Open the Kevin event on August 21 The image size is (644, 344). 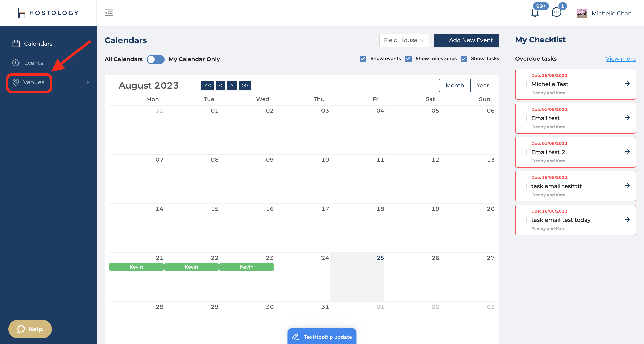(136, 267)
